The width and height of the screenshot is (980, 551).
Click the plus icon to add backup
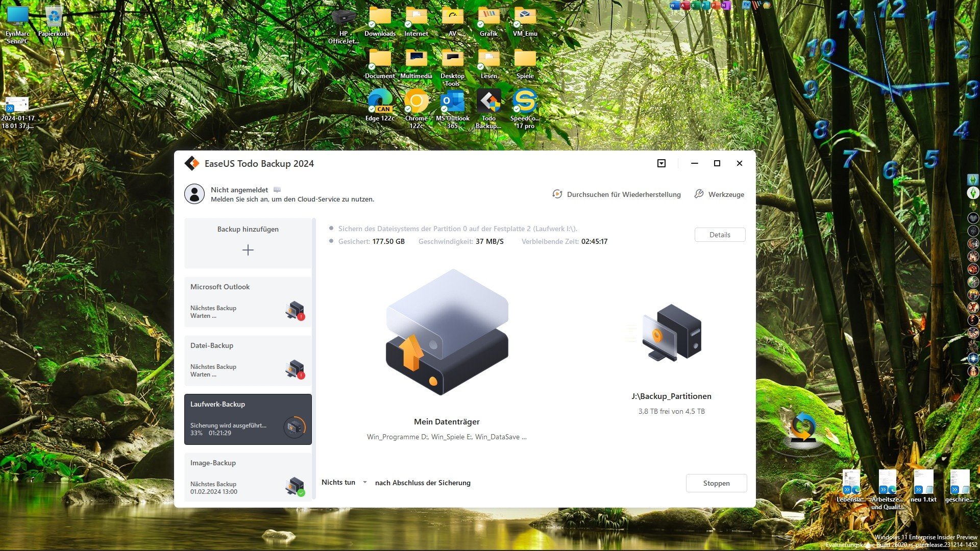click(x=248, y=250)
